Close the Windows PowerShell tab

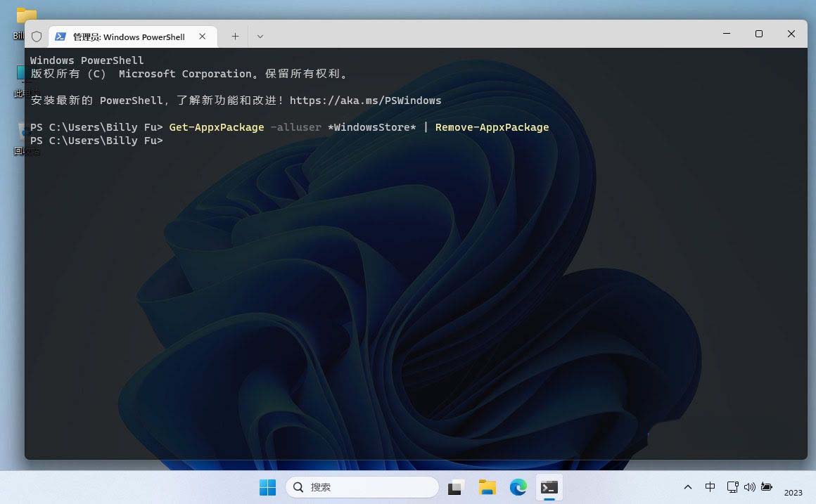tap(203, 37)
